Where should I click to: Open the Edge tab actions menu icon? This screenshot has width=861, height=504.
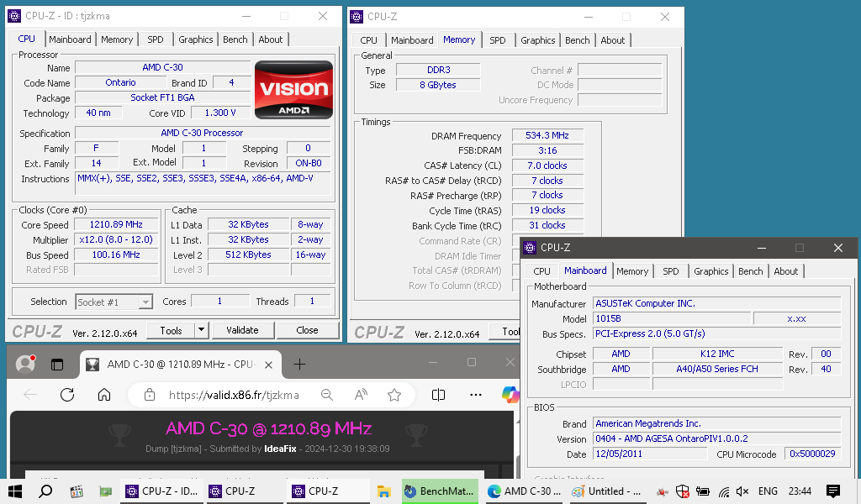click(57, 365)
